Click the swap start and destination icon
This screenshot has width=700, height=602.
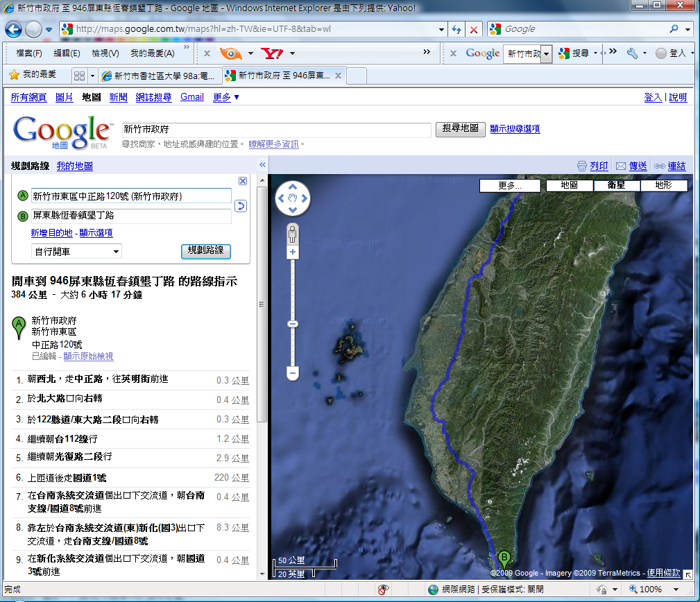241,206
